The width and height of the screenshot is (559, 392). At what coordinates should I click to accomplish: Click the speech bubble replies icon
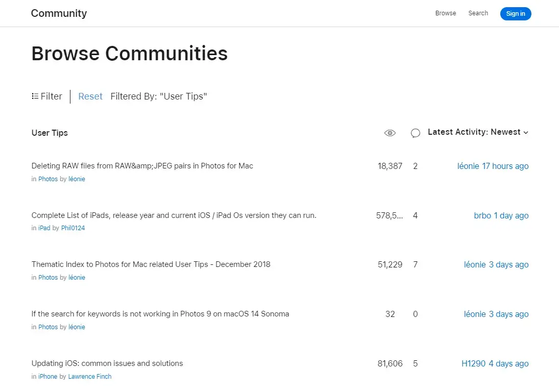415,133
